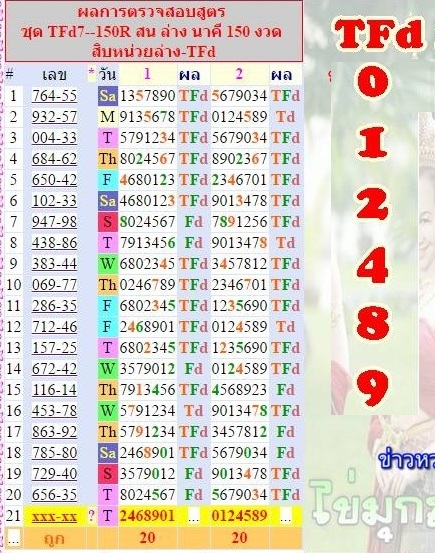Screen dimensions: 435x553
Task: Open the 286-35 number link
Action: [x=54, y=306]
